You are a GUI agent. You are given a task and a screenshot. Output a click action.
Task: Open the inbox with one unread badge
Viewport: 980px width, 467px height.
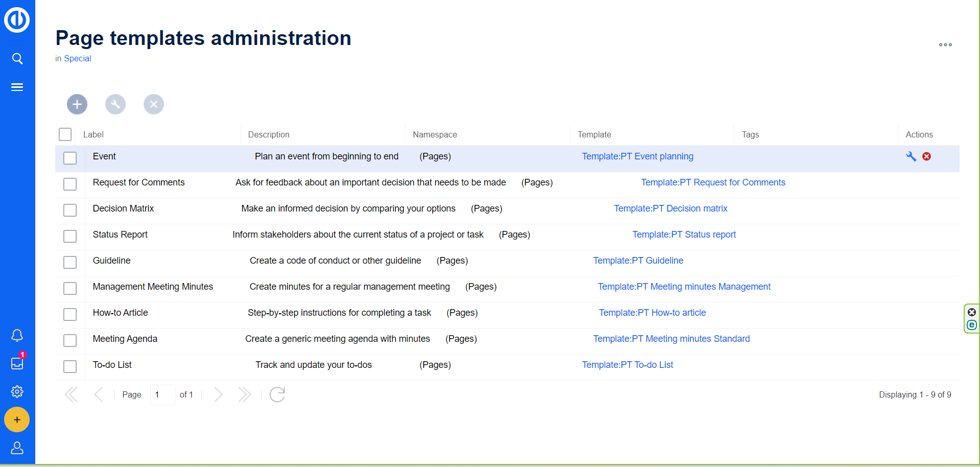point(17,363)
